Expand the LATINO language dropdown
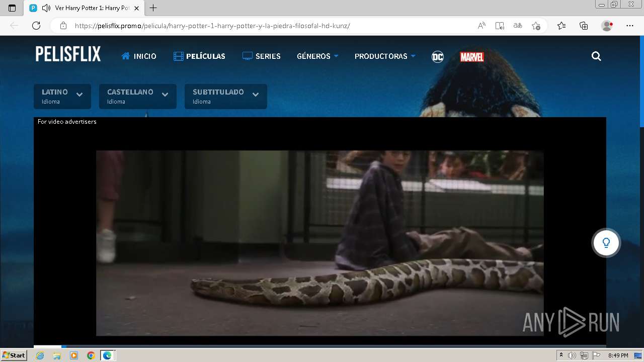 pos(62,96)
